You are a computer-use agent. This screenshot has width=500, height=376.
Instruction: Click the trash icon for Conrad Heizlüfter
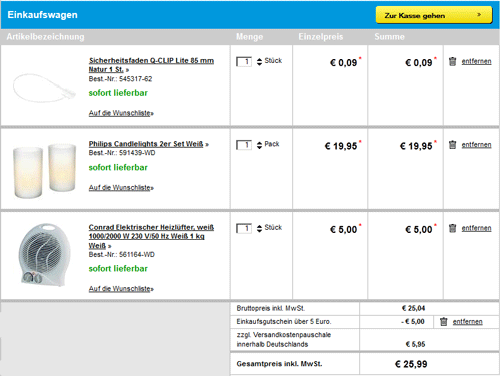tap(452, 228)
